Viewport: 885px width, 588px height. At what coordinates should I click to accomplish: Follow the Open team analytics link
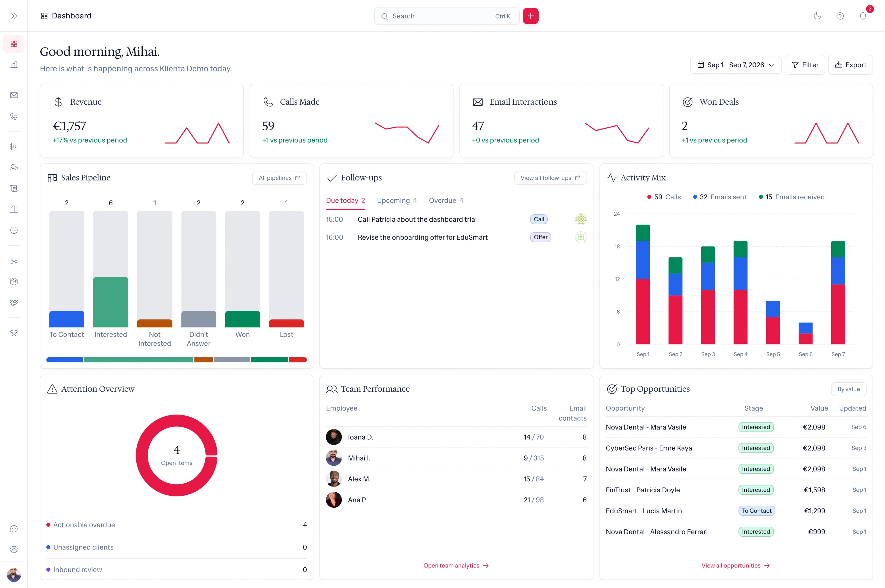click(456, 566)
